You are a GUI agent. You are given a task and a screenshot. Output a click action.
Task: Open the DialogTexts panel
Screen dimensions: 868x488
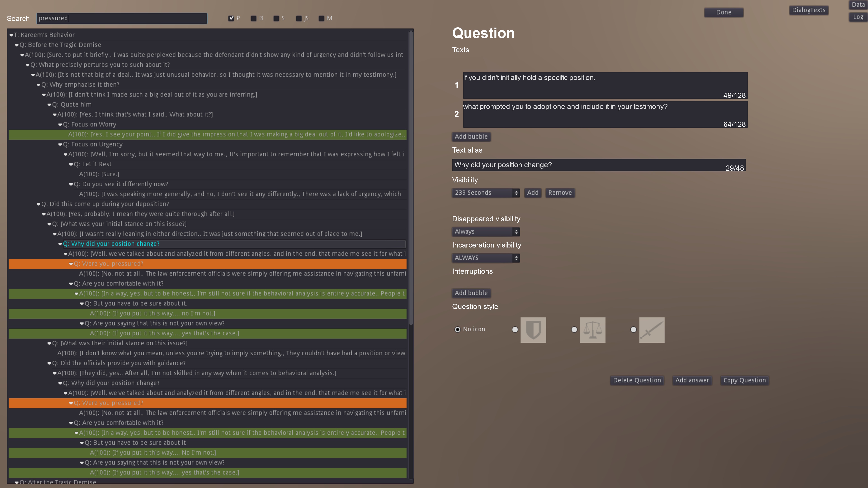809,10
